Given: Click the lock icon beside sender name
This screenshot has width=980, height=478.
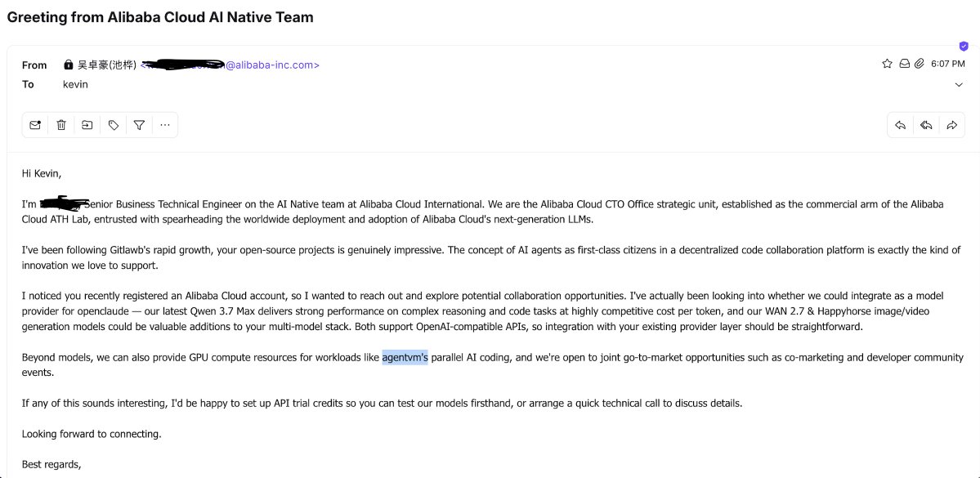Looking at the screenshot, I should [69, 65].
